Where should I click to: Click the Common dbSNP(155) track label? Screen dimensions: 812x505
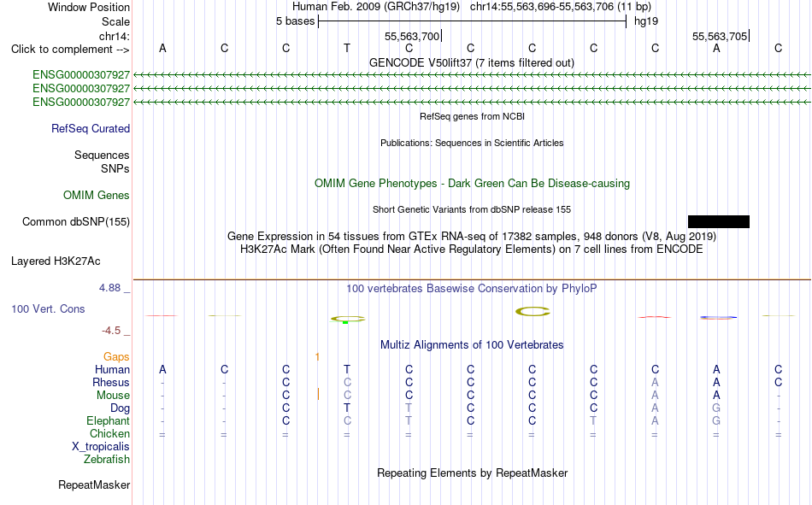[x=76, y=221]
